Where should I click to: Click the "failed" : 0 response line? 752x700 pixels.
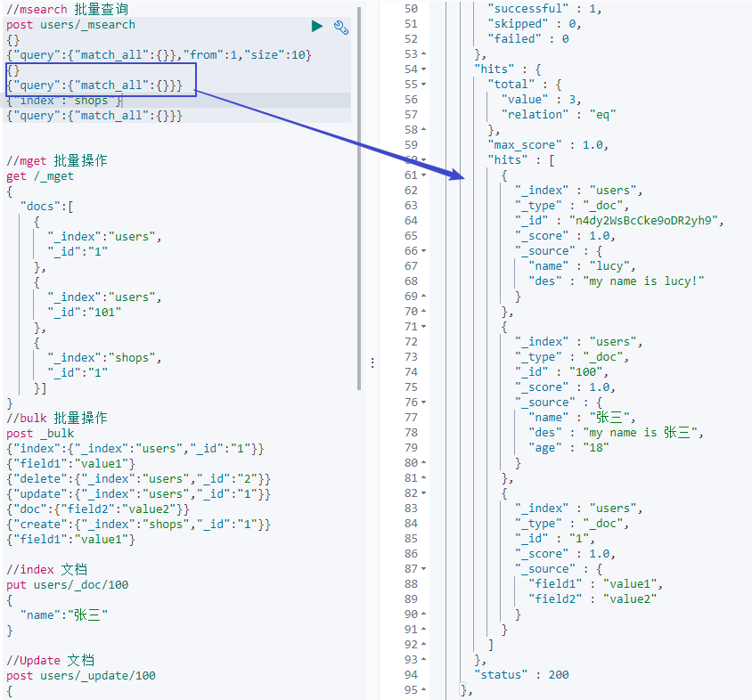point(528,39)
